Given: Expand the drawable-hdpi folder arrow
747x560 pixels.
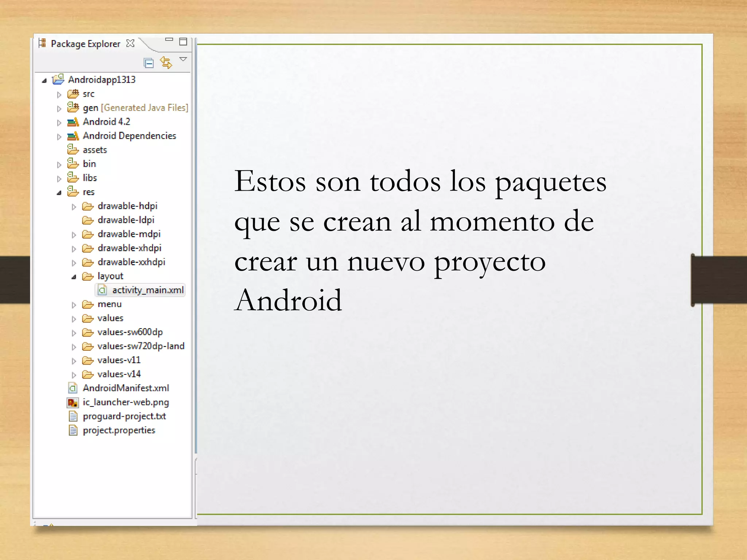Looking at the screenshot, I should pyautogui.click(x=74, y=207).
